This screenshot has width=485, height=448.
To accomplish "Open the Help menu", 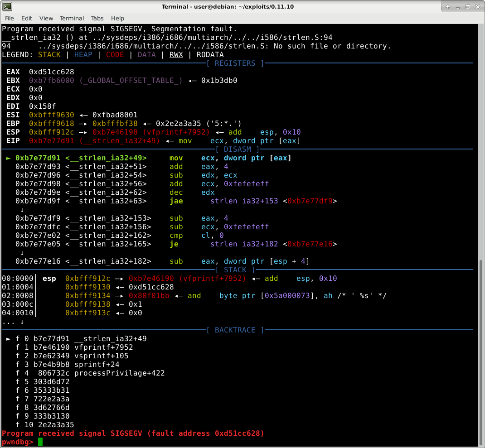I will (117, 18).
